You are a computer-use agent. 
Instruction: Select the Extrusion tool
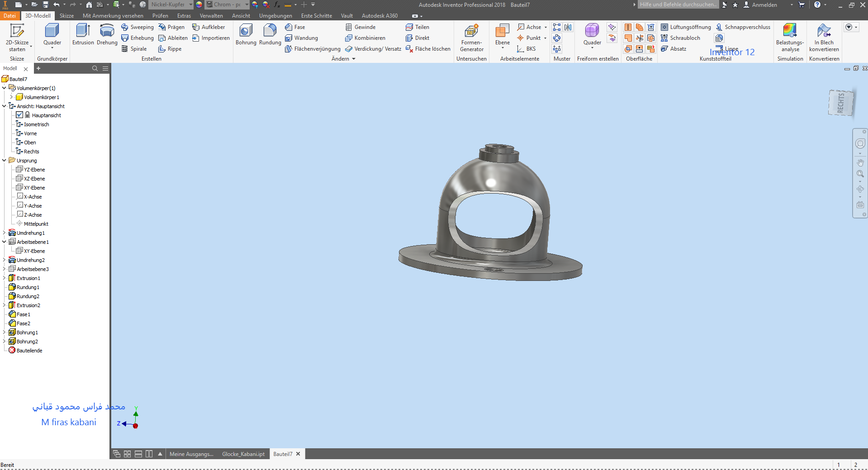click(83, 34)
